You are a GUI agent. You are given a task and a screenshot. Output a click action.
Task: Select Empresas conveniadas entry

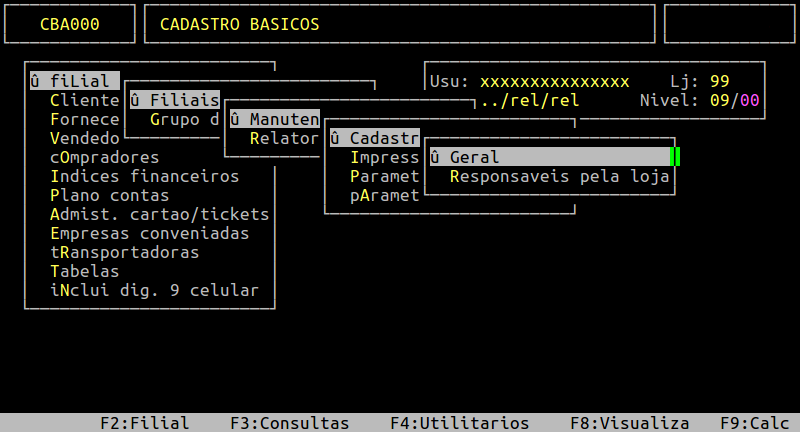149,233
